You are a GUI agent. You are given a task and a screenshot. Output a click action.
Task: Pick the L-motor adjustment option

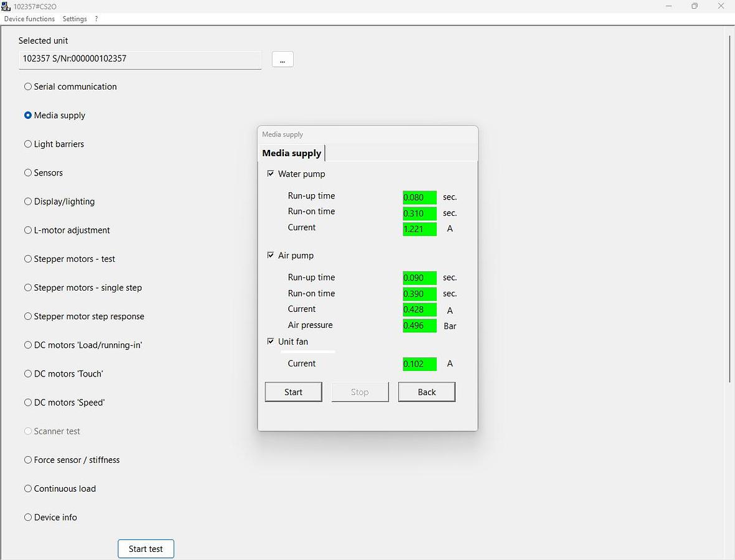point(28,230)
